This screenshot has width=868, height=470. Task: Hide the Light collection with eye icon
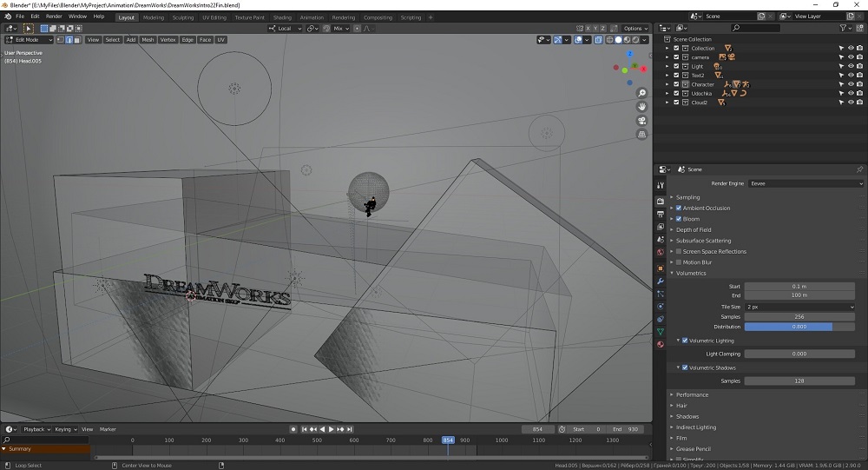point(851,67)
